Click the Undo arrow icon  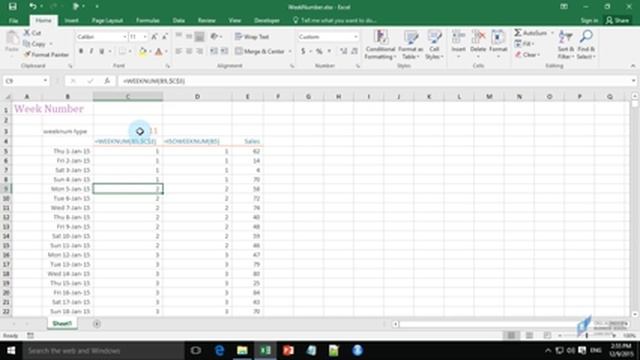[x=33, y=7]
